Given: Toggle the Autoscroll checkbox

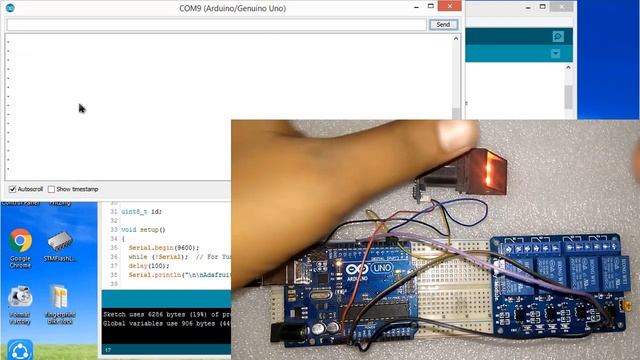Looking at the screenshot, I should pyautogui.click(x=12, y=189).
